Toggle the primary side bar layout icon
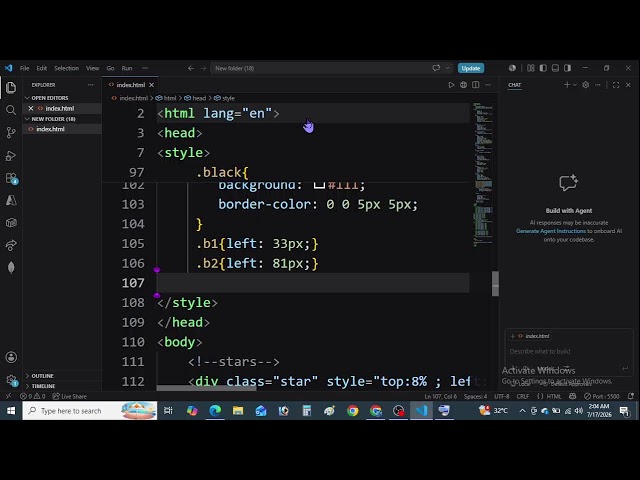 pyautogui.click(x=543, y=68)
